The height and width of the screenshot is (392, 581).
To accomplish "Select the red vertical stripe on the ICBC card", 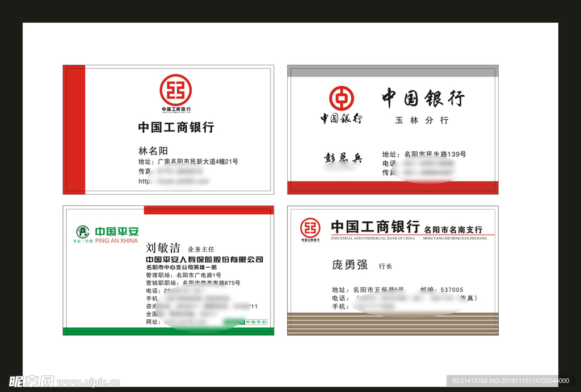I will pyautogui.click(x=74, y=129).
